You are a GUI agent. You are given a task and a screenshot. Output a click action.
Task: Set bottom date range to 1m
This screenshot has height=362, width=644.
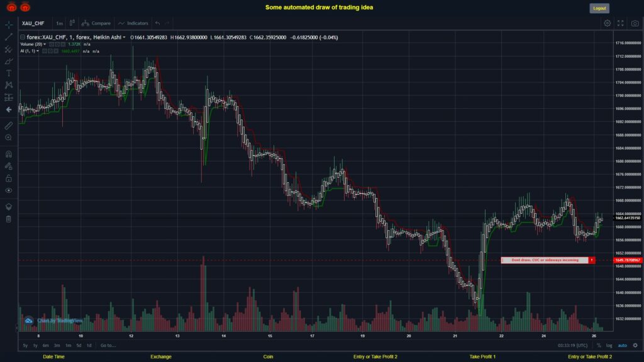68,346
